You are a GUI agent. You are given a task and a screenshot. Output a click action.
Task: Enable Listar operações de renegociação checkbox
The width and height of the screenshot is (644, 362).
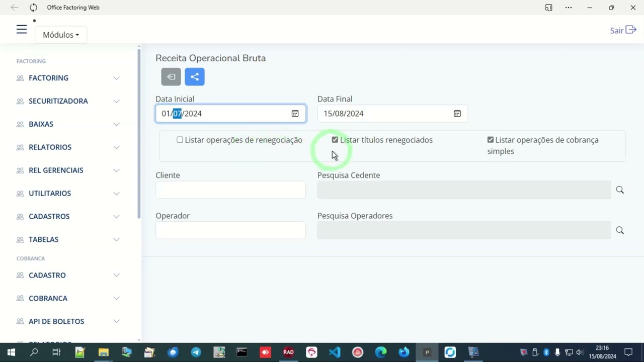point(180,140)
